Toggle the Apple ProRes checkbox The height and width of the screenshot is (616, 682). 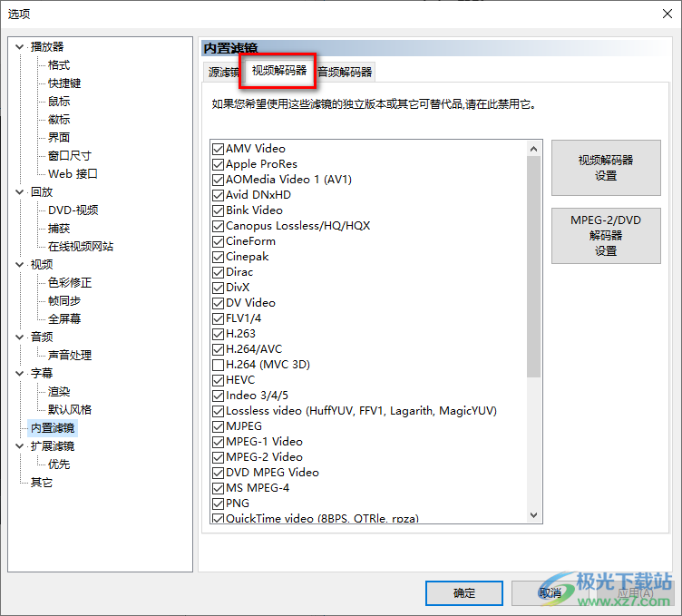(218, 164)
